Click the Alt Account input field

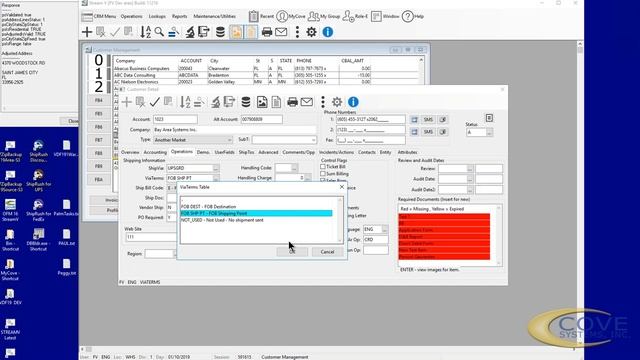click(261, 119)
